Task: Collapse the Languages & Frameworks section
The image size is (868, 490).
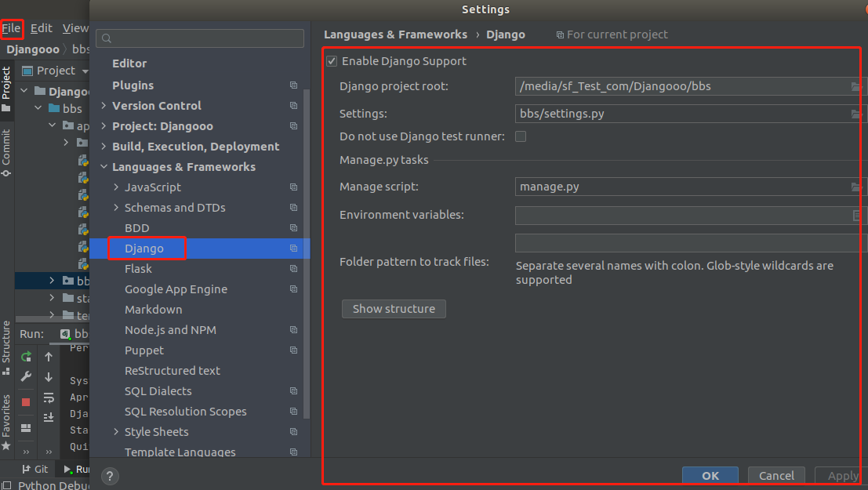Action: (x=104, y=166)
